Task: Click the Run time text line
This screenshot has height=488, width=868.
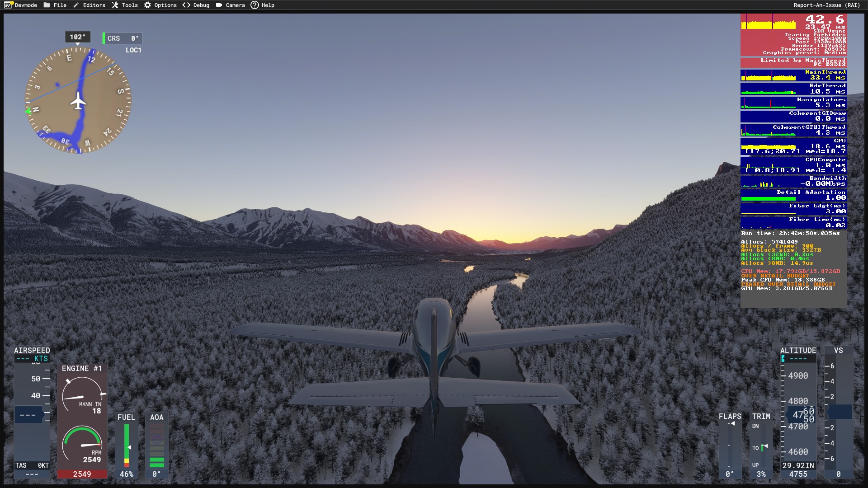Action: click(790, 233)
